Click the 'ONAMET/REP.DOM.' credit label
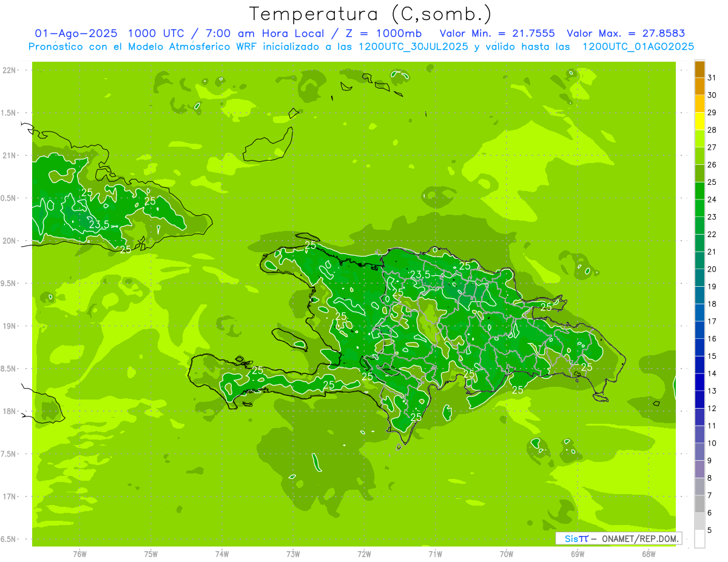 click(x=640, y=538)
